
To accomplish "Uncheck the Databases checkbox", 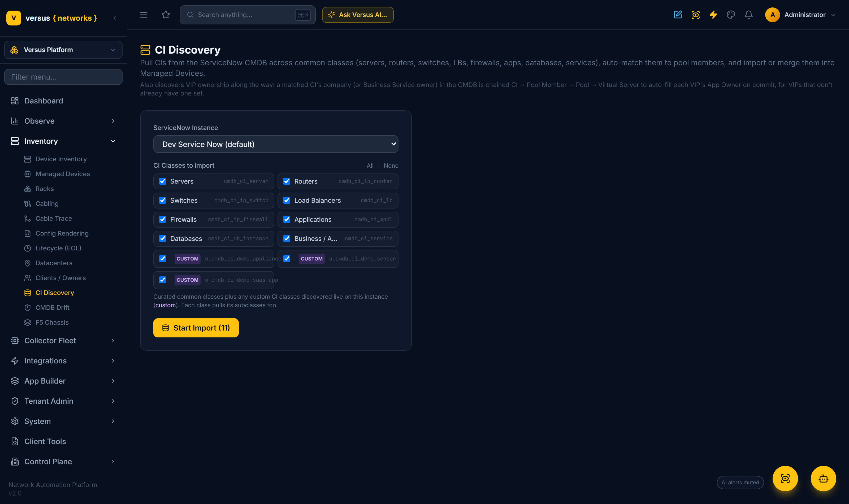I will 163,238.
